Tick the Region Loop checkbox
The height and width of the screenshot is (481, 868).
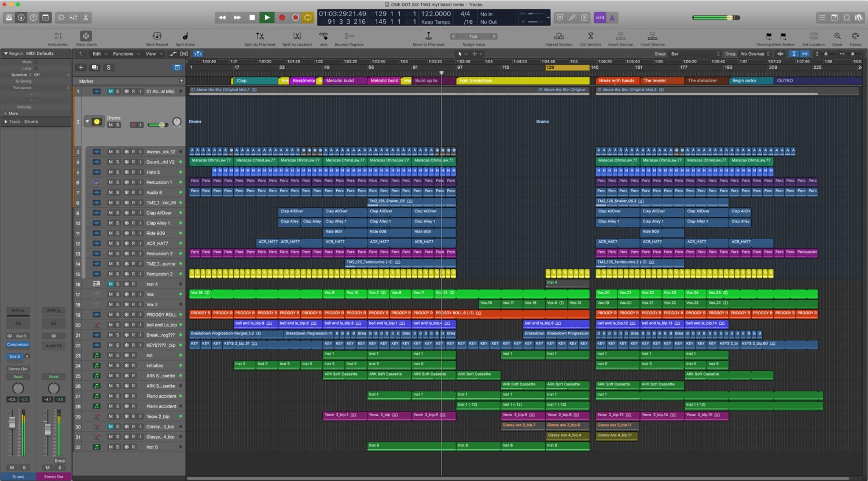[36, 68]
